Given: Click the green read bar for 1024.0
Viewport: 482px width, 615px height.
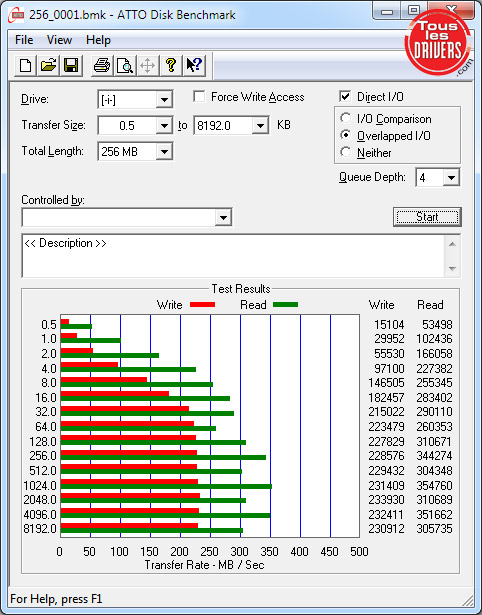Looking at the screenshot, I should click(x=166, y=487).
